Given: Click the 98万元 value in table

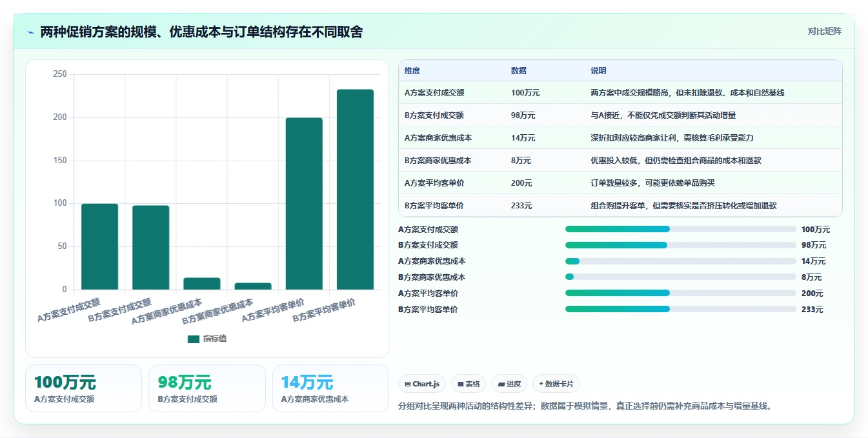Looking at the screenshot, I should (x=523, y=115).
